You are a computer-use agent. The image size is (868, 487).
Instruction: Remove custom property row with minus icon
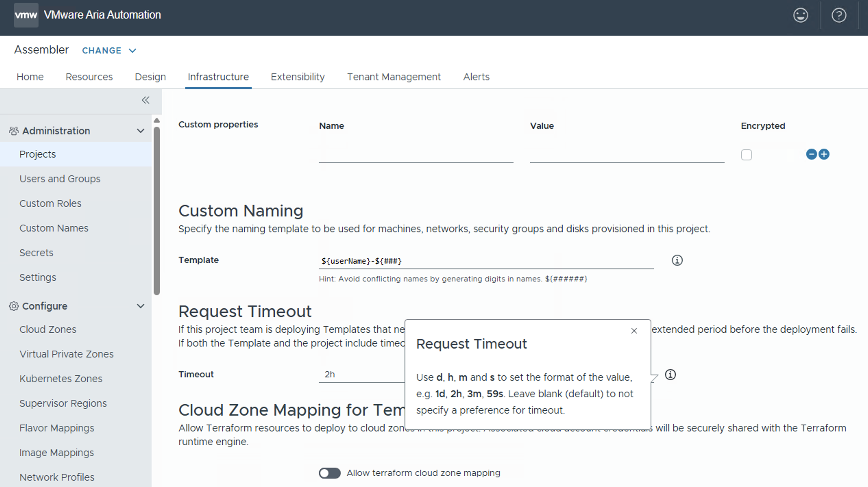(811, 154)
